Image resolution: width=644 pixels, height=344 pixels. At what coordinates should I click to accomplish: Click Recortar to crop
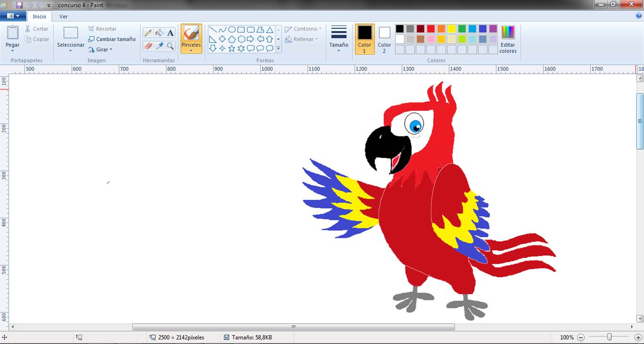102,29
